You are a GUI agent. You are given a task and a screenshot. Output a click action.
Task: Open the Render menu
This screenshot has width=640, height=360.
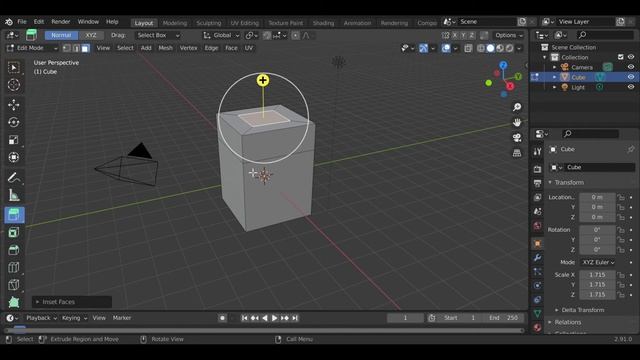(x=61, y=22)
